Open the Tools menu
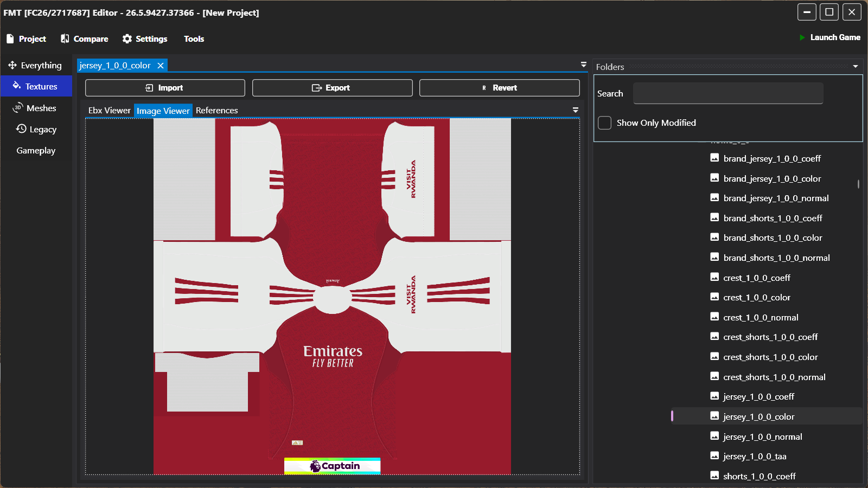The height and width of the screenshot is (488, 868). pos(194,39)
